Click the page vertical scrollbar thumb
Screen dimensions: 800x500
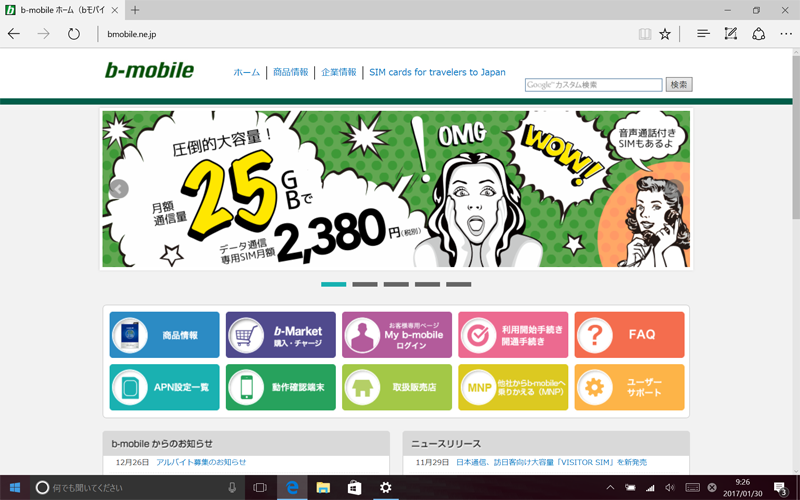click(x=796, y=138)
